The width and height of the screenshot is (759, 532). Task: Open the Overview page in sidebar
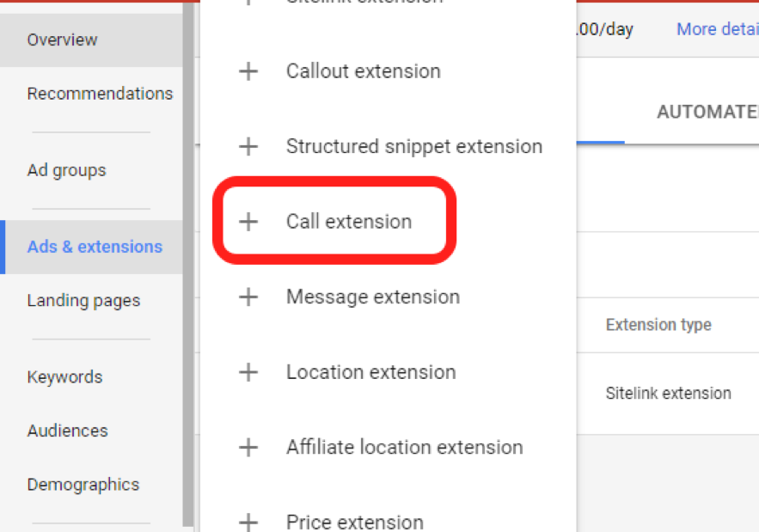pyautogui.click(x=62, y=40)
